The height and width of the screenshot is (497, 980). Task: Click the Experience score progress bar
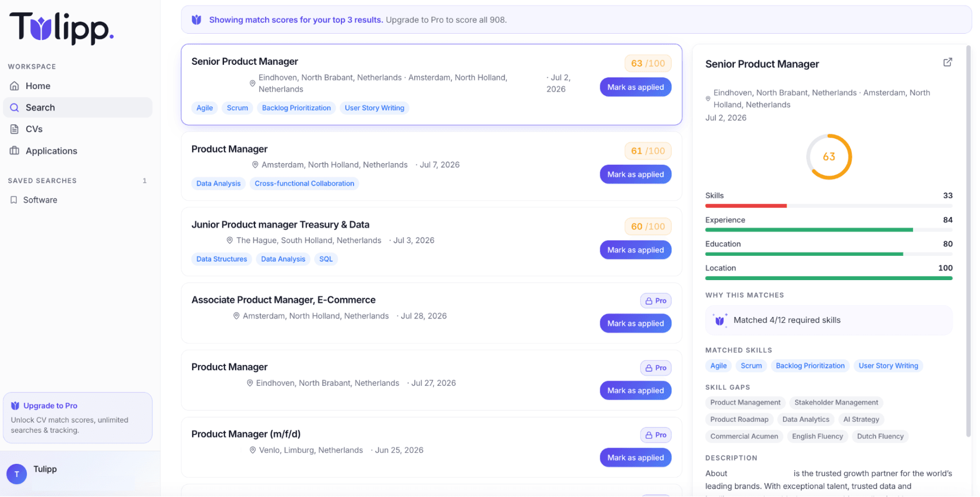click(829, 230)
